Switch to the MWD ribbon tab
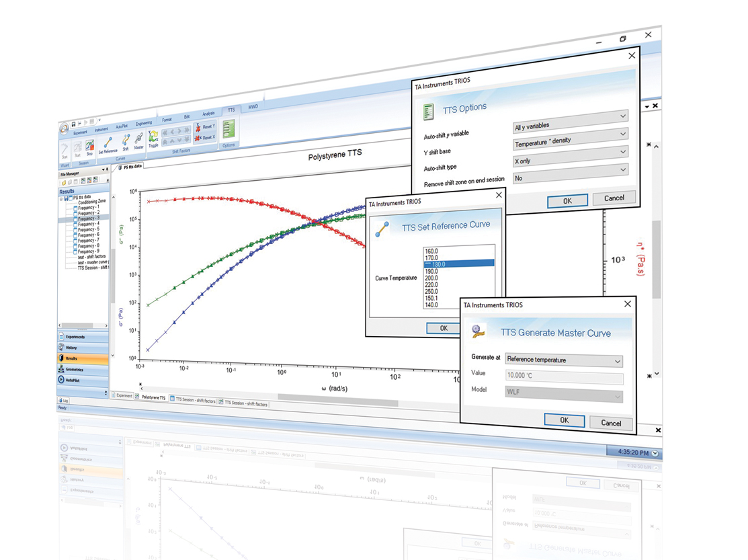Image resolution: width=748 pixels, height=560 pixels. [253, 107]
